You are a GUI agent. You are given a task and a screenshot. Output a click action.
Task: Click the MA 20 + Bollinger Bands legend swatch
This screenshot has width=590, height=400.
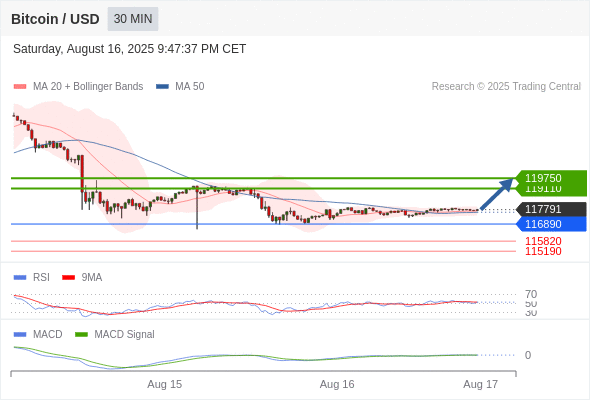(x=20, y=87)
